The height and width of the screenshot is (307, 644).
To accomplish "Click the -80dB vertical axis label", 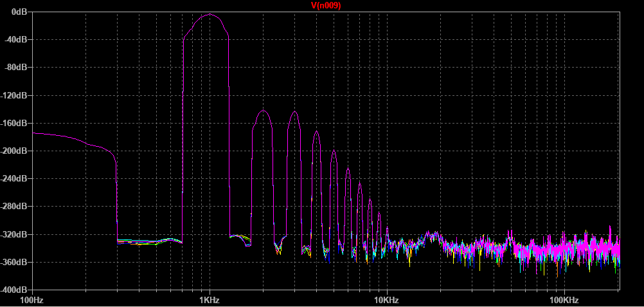I will [x=17, y=68].
